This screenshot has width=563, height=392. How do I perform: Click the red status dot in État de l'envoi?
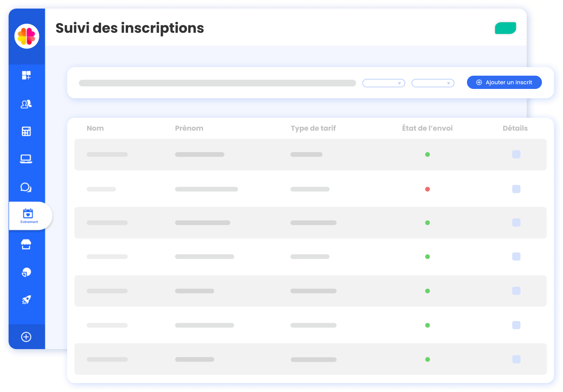428,189
